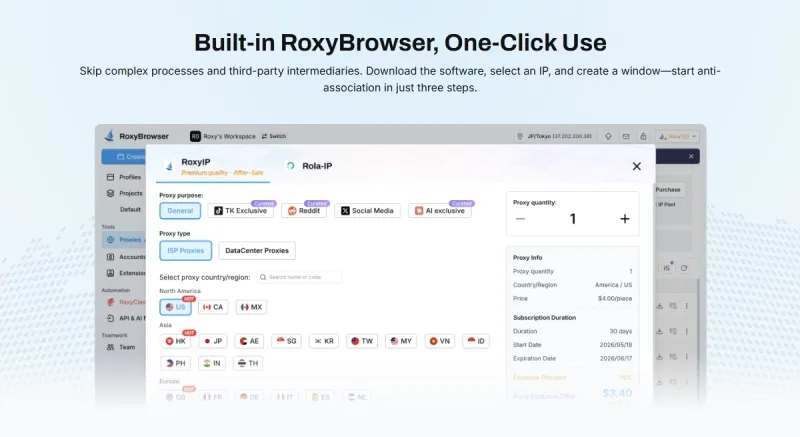The height and width of the screenshot is (437, 800).
Task: Open Proxies in the sidebar
Action: point(124,240)
